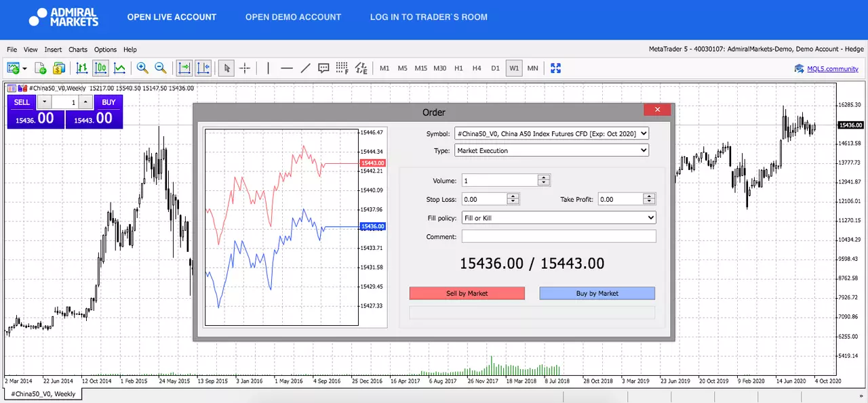This screenshot has height=403, width=868.
Task: Click the red Sell by Market button
Action: pos(467,293)
